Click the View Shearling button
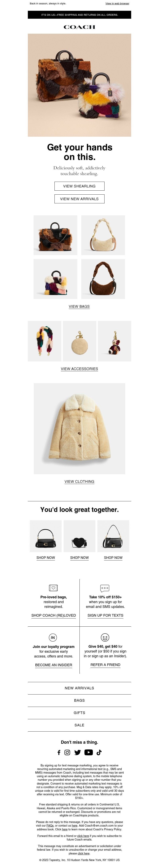The height and width of the screenshot is (868, 159). coord(79,186)
